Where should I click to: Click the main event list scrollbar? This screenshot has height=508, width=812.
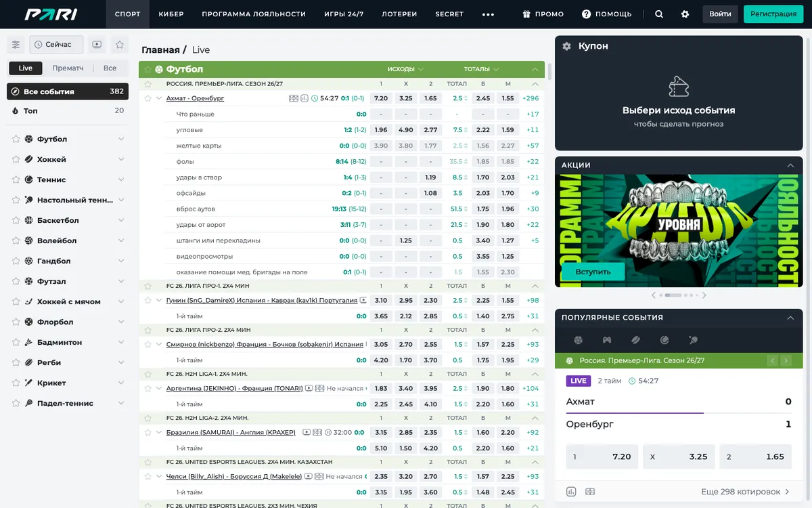[549, 70]
